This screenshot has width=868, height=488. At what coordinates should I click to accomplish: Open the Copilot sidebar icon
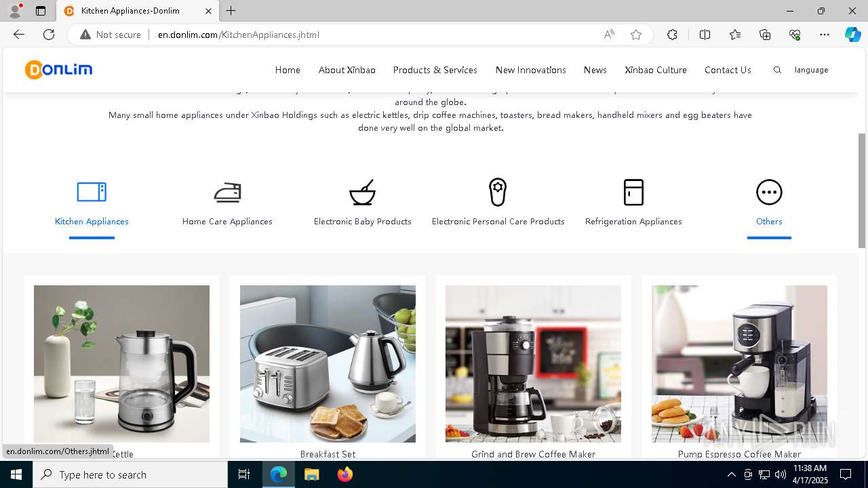click(852, 35)
